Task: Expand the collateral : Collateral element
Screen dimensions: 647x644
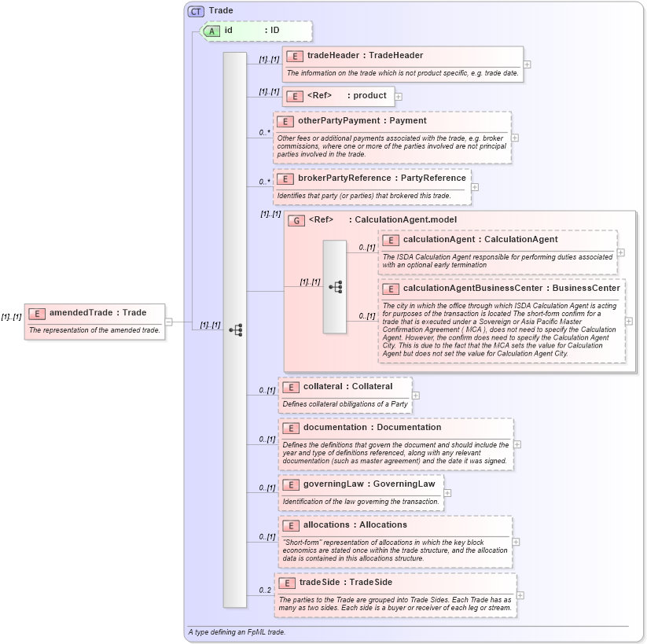Action: point(417,394)
